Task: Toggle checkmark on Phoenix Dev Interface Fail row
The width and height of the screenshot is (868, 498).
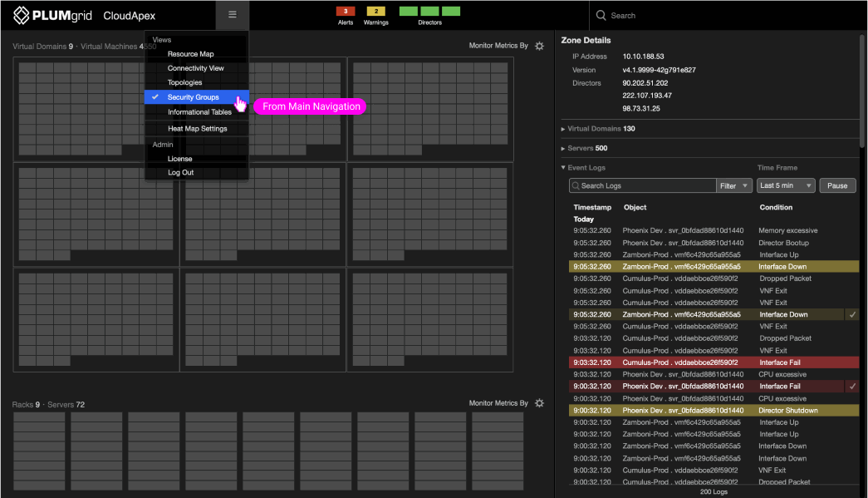Action: 852,387
